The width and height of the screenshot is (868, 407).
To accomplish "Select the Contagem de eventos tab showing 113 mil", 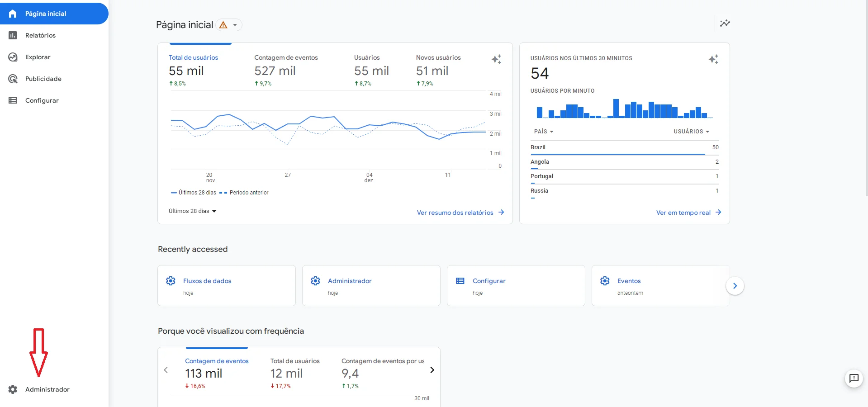I will pyautogui.click(x=217, y=373).
